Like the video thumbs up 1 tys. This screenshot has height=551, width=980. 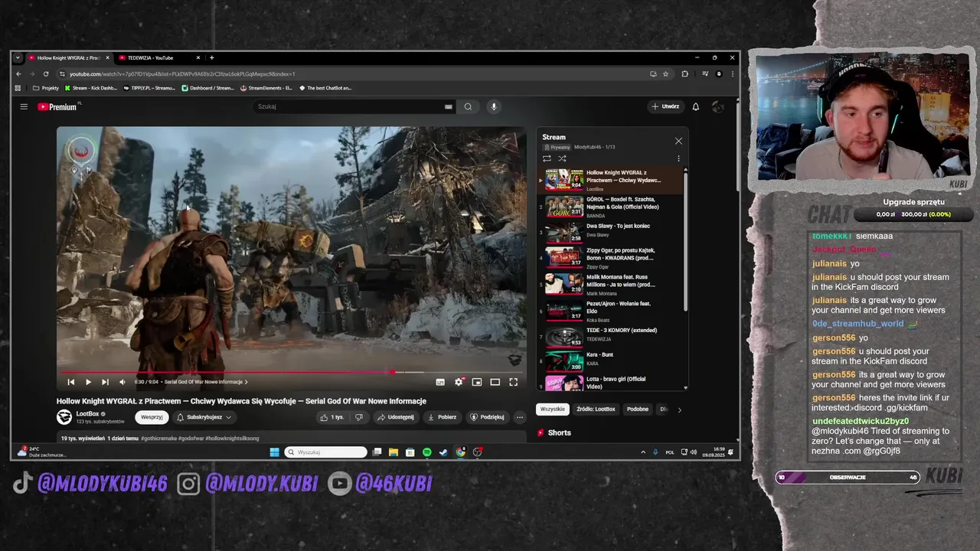[332, 417]
